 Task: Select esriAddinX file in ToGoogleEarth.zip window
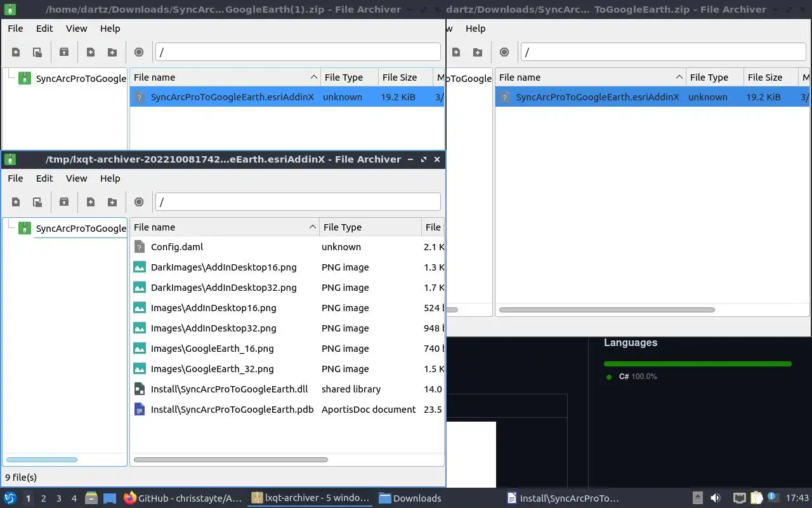click(652, 97)
